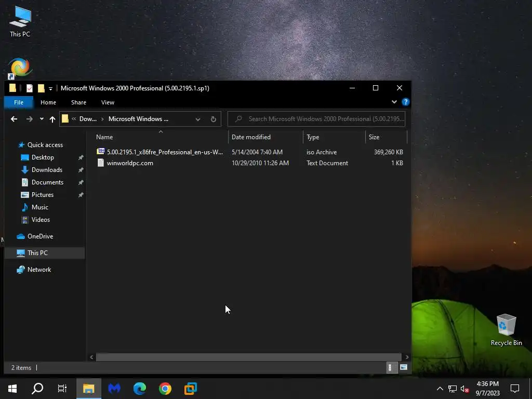Open Task View on taskbar
The width and height of the screenshot is (532, 399).
(x=62, y=389)
